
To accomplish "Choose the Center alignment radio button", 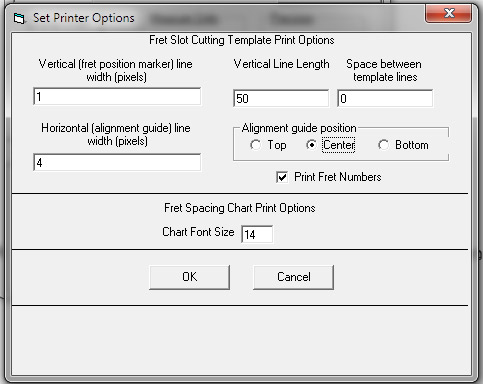I will pyautogui.click(x=311, y=145).
